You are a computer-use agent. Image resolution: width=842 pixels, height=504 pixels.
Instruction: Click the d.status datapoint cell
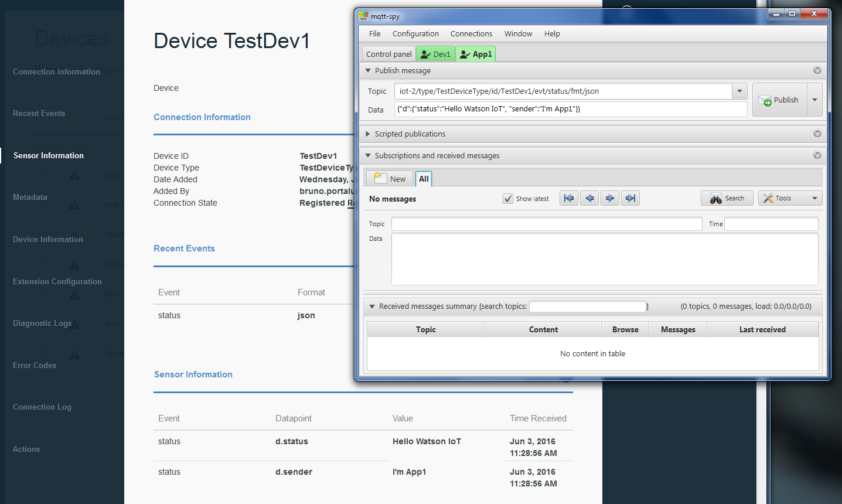tap(292, 441)
